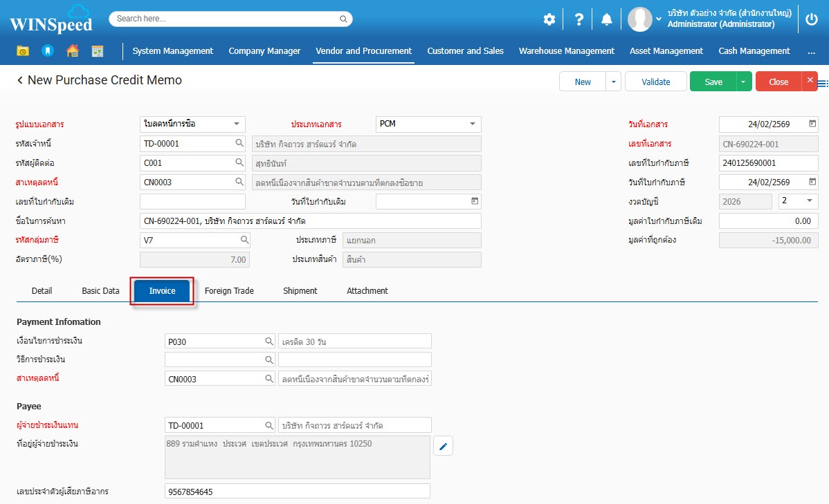Expand the document format dropdown

click(236, 124)
